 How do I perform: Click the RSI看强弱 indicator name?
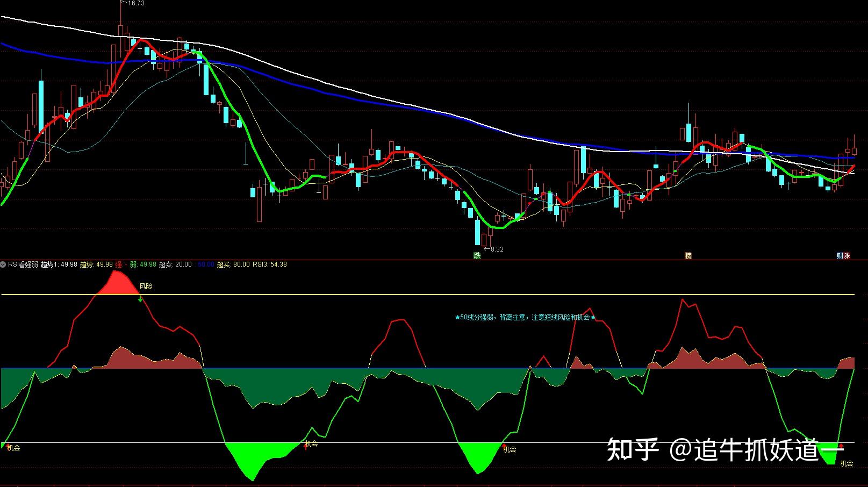23,264
